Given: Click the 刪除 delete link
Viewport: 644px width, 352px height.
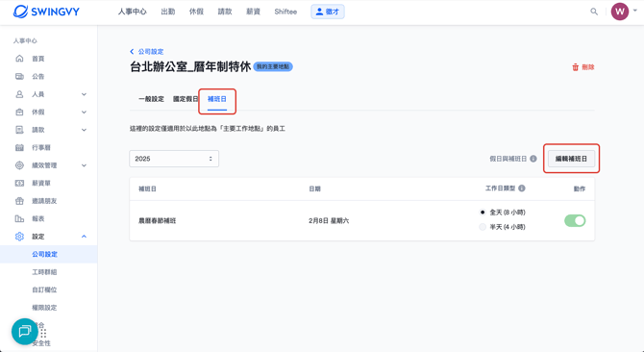Looking at the screenshot, I should click(587, 67).
